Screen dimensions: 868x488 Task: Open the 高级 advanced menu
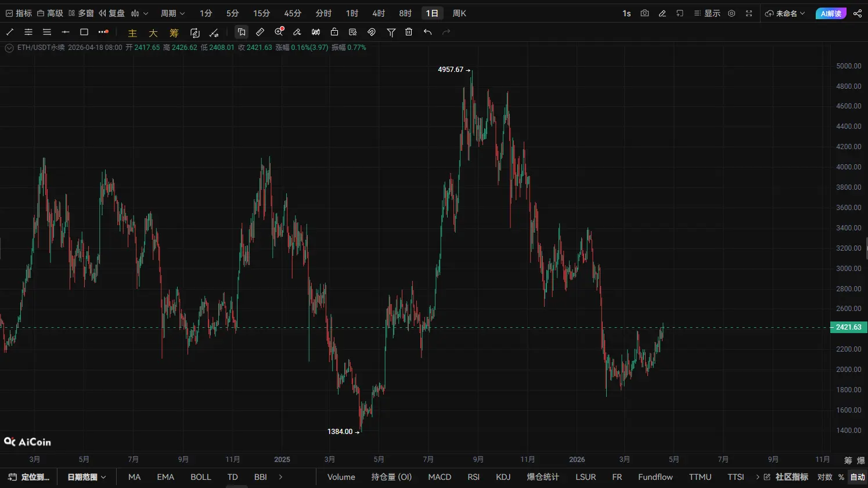tap(50, 13)
